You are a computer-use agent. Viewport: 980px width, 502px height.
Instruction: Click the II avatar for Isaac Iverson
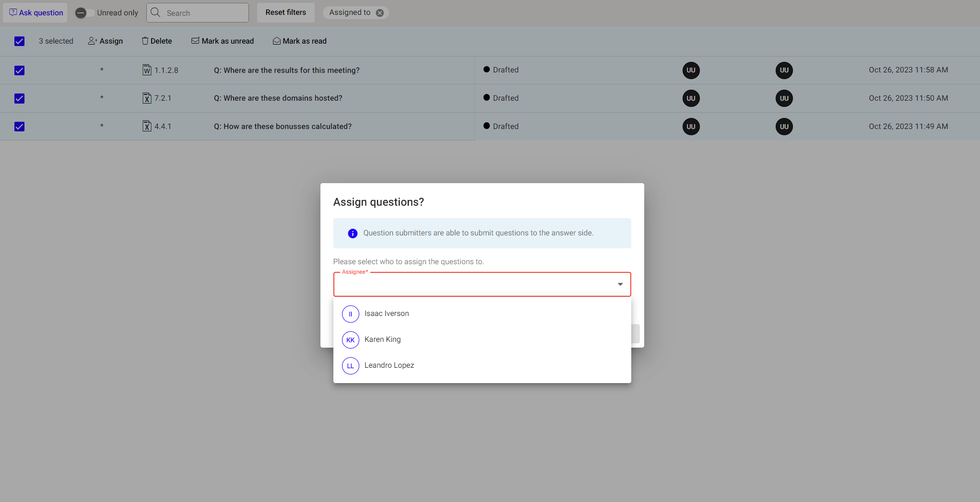[x=351, y=314]
